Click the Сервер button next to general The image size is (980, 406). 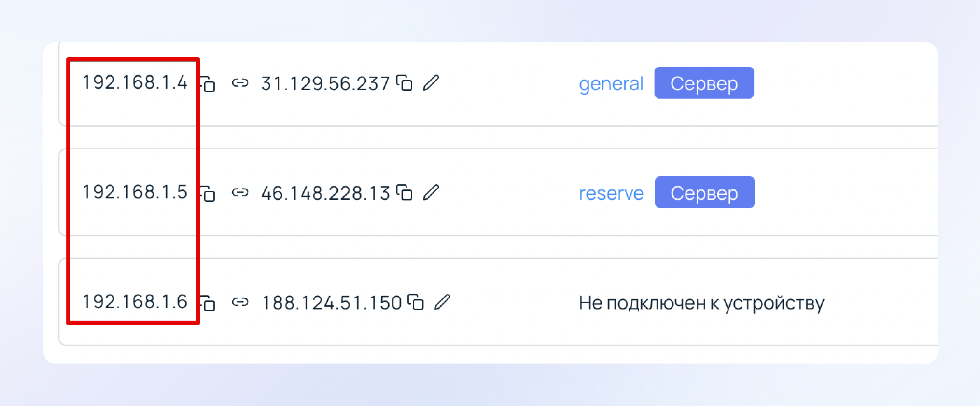[704, 83]
